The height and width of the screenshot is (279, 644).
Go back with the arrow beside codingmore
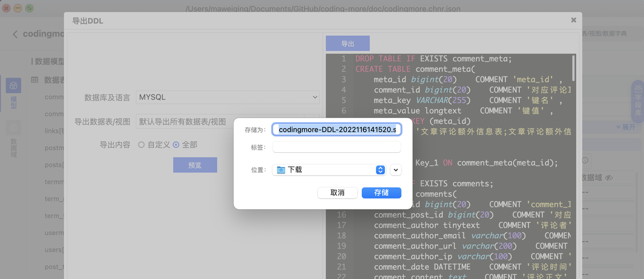point(15,34)
